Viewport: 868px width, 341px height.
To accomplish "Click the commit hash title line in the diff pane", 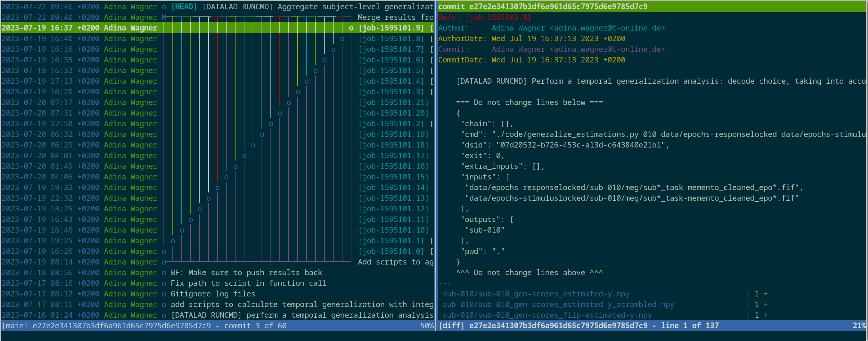I will tap(542, 7).
